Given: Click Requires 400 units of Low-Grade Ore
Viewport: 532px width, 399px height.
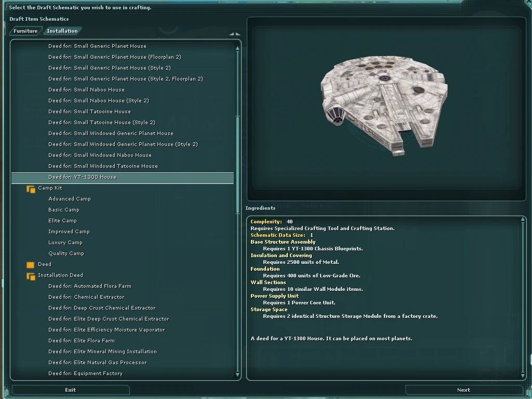Looking at the screenshot, I should coord(312,275).
